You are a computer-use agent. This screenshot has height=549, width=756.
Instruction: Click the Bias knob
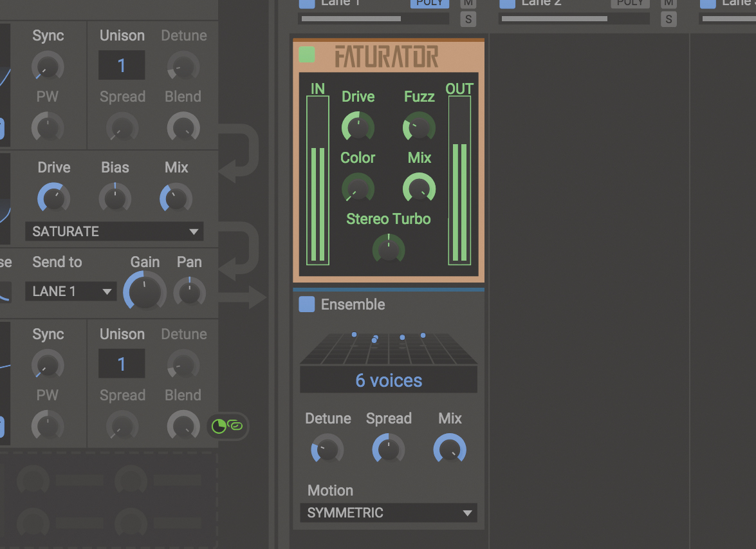(115, 198)
